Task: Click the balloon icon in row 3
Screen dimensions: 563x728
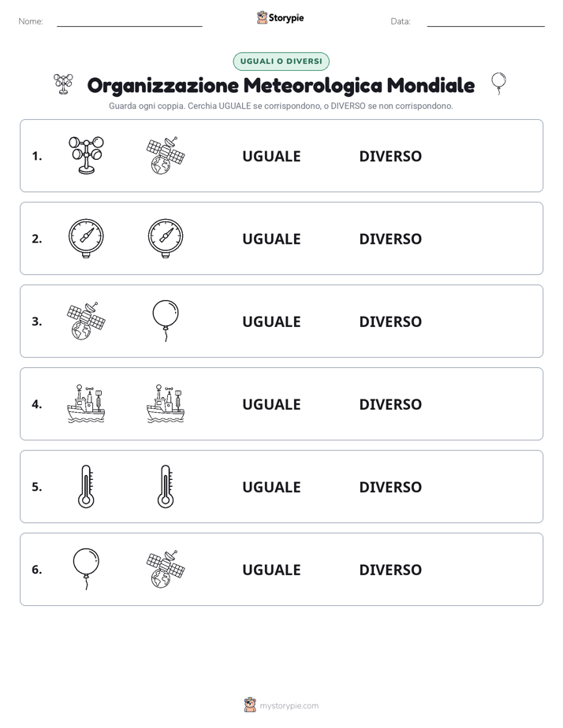Action: 166,321
